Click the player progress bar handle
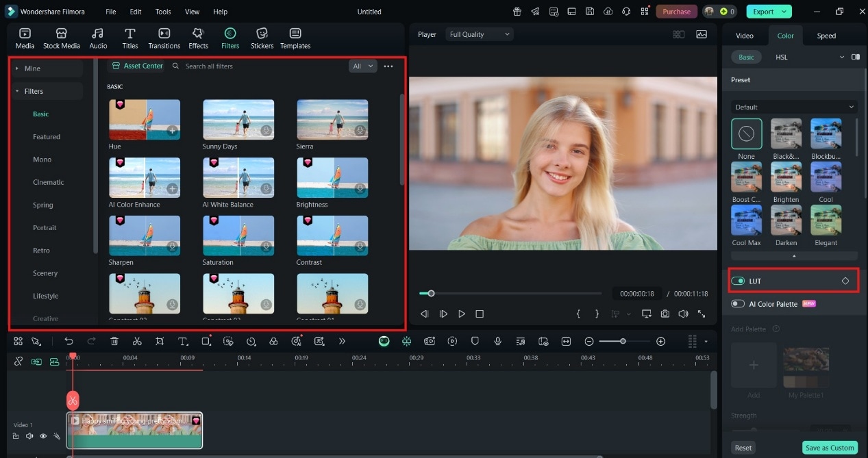868x458 pixels. click(431, 293)
